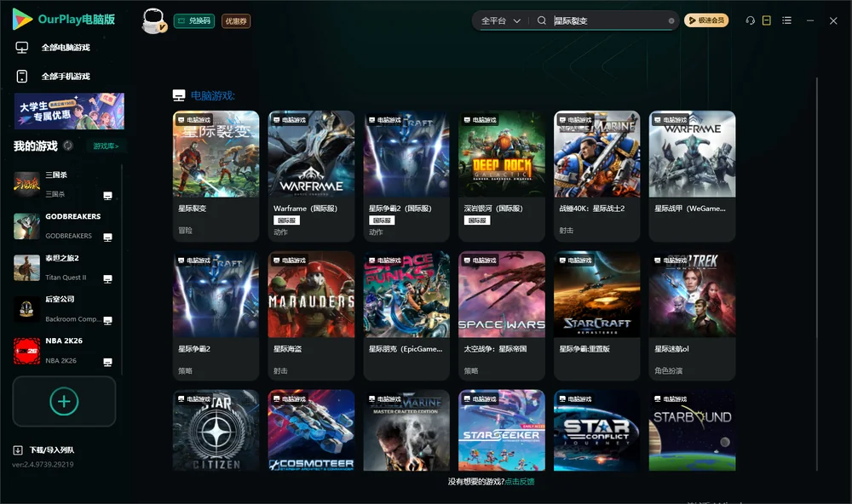Click the refresh icon beside 我的游戏
The height and width of the screenshot is (504, 852).
[68, 146]
